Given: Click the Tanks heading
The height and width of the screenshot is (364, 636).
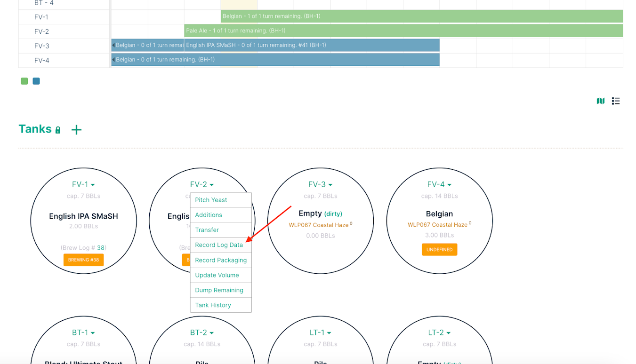Looking at the screenshot, I should tap(35, 129).
